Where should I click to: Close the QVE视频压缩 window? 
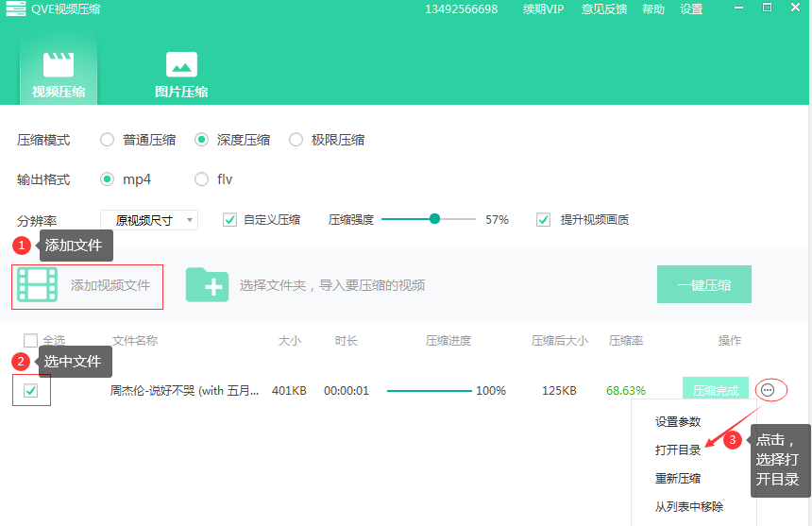click(x=796, y=8)
